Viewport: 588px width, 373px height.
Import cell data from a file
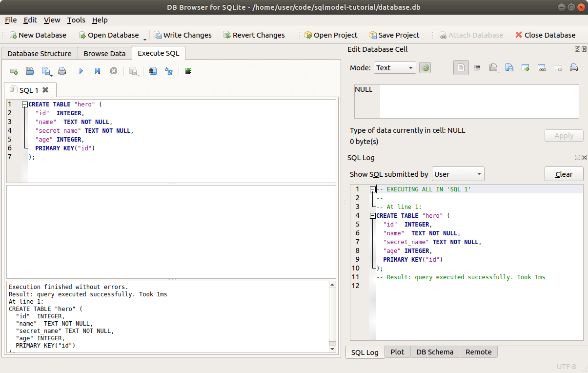493,67
